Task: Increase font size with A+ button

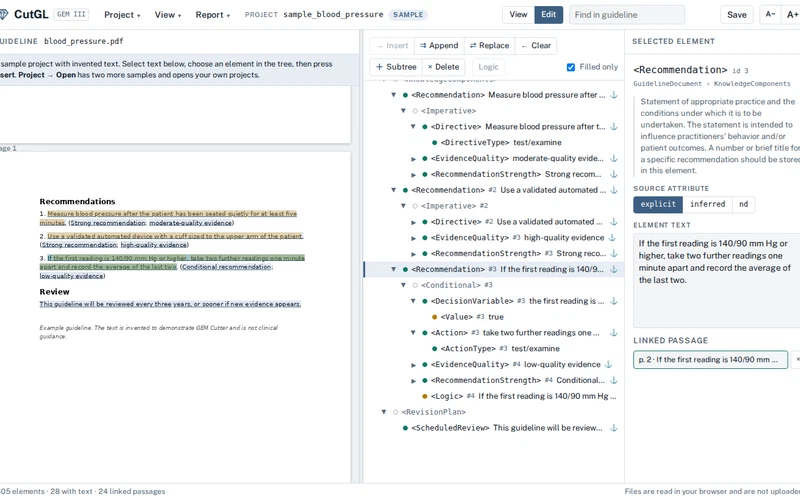Action: pyautogui.click(x=791, y=15)
